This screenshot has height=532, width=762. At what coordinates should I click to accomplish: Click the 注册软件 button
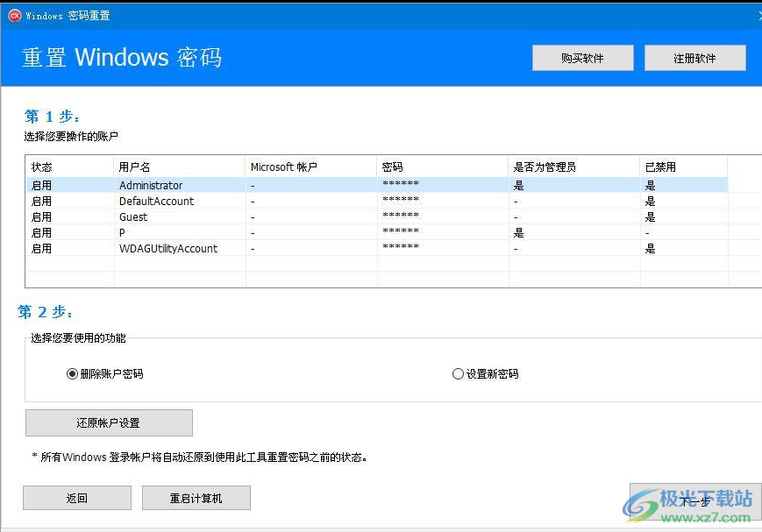[695, 59]
